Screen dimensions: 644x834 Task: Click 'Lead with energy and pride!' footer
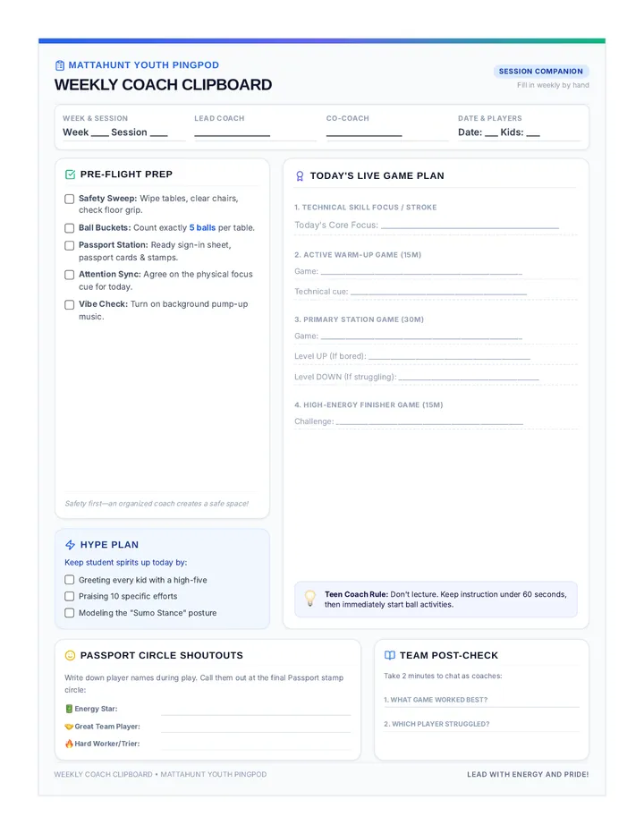point(528,774)
